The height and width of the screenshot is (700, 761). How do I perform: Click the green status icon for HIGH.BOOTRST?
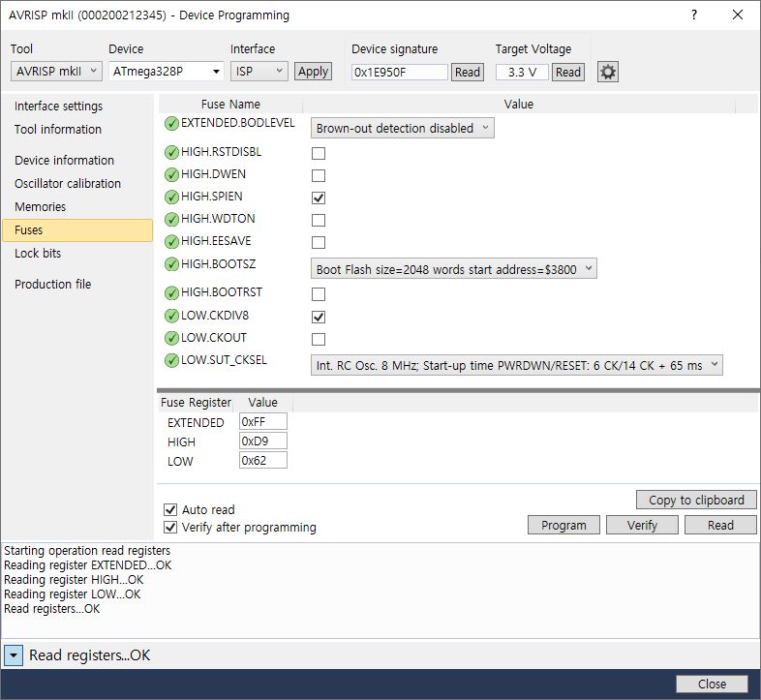click(171, 293)
